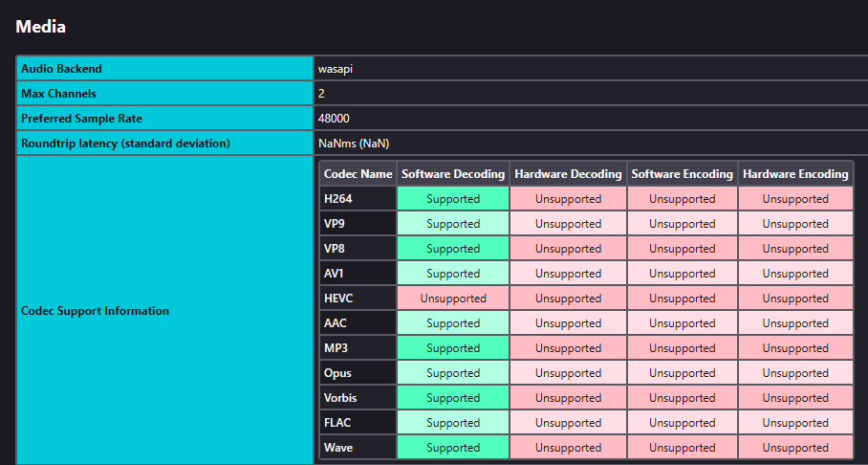
Task: Select the Opus codec name cell
Action: tap(358, 373)
